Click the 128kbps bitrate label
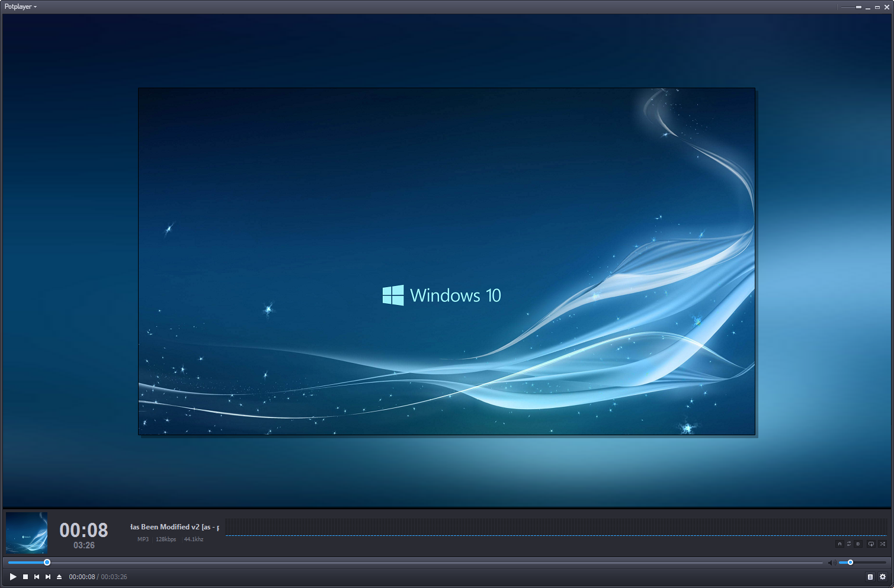 (166, 539)
